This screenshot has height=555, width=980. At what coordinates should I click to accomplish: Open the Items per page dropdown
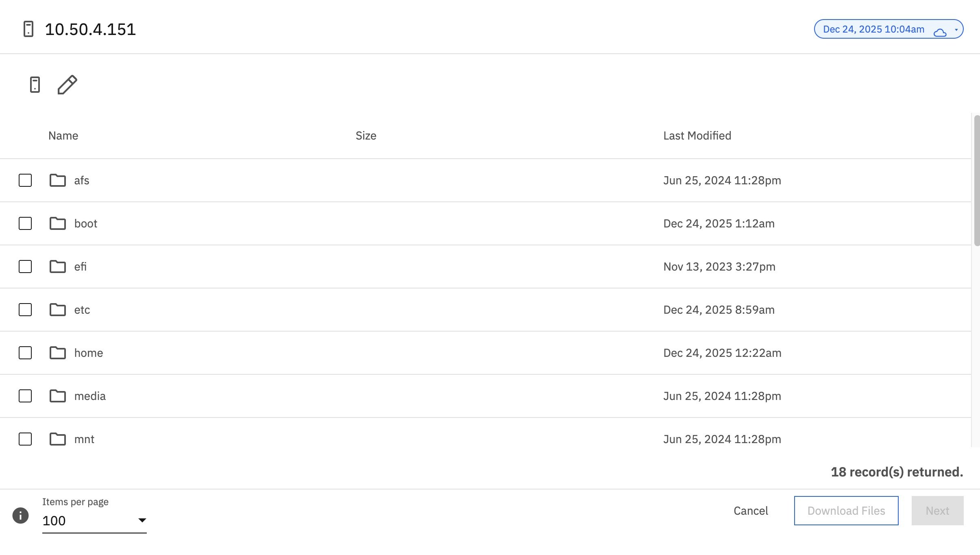pos(142,520)
